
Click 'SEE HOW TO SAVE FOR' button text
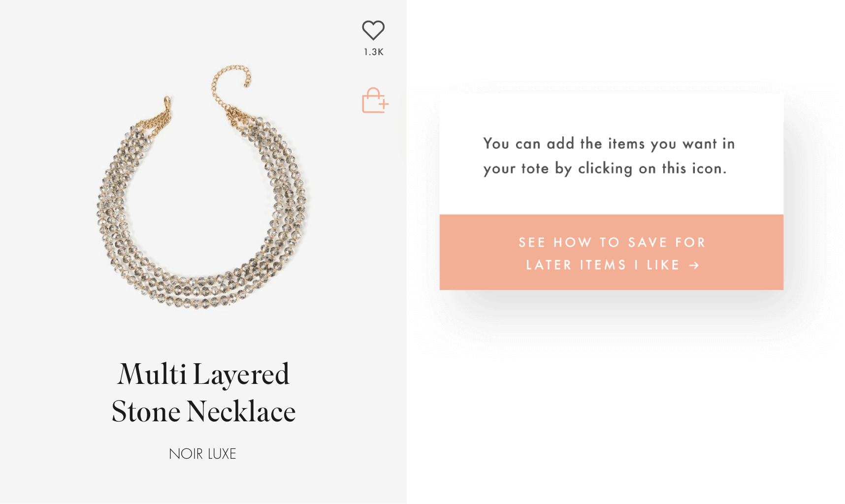pyautogui.click(x=612, y=242)
